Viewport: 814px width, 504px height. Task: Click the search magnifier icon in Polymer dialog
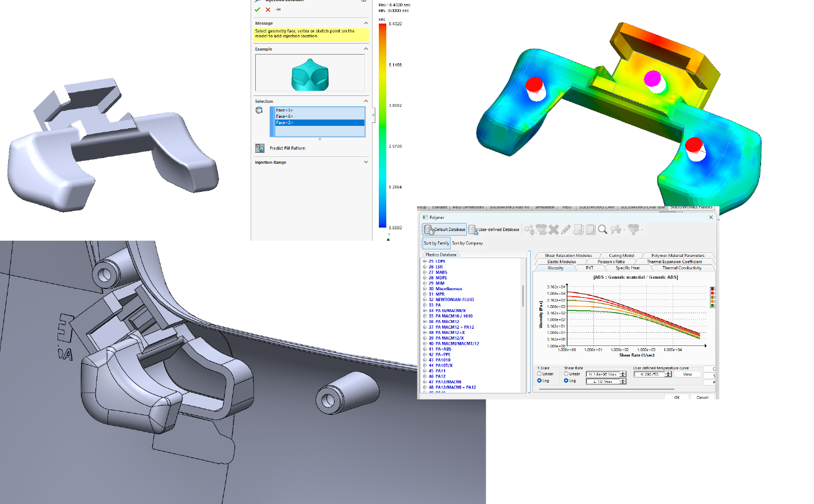[x=602, y=230]
